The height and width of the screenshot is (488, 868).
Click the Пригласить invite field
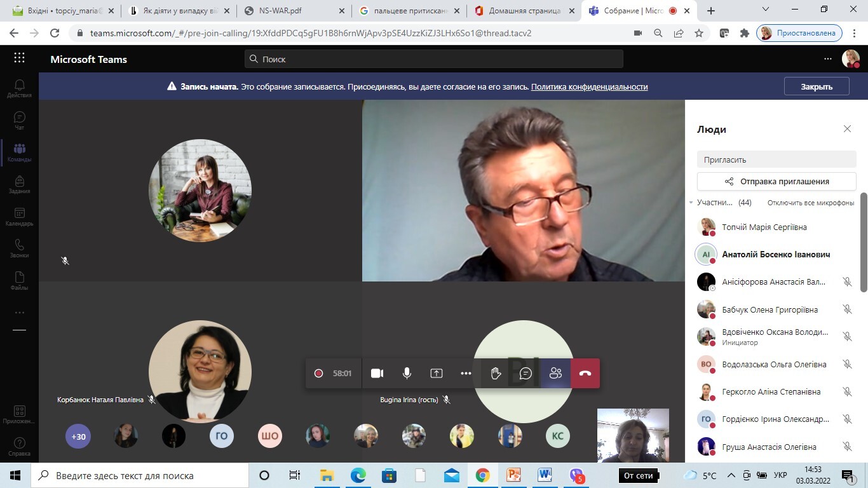(x=776, y=159)
